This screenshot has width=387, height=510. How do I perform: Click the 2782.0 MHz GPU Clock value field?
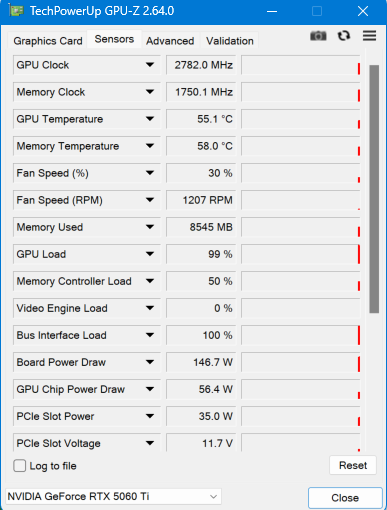click(x=201, y=65)
